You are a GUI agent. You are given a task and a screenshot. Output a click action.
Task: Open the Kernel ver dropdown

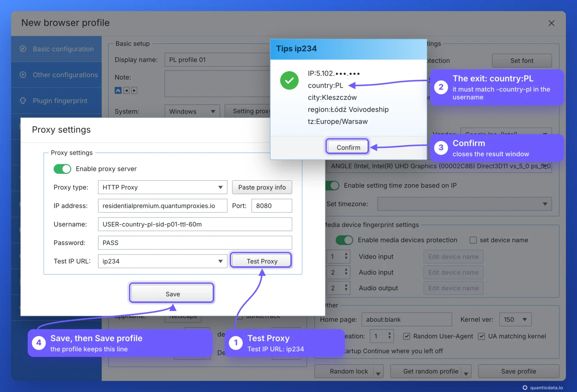click(515, 320)
